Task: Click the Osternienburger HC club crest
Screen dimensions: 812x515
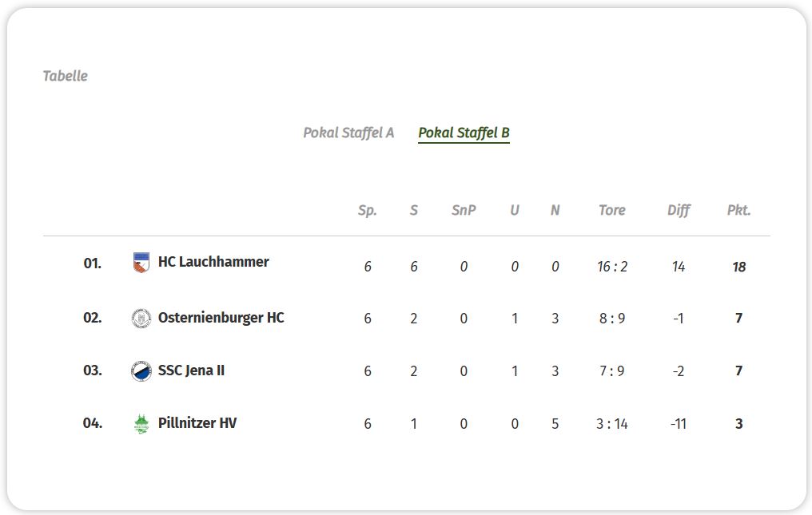Action: (x=141, y=318)
